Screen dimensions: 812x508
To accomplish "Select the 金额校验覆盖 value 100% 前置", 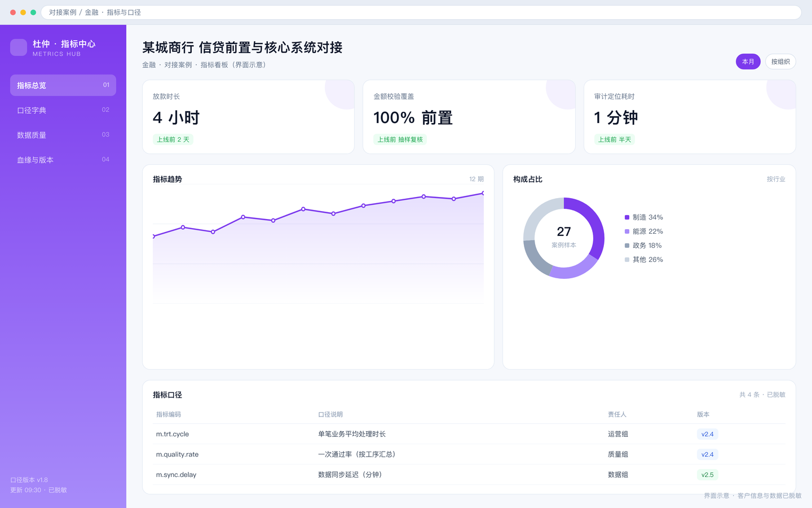I will (x=413, y=117).
